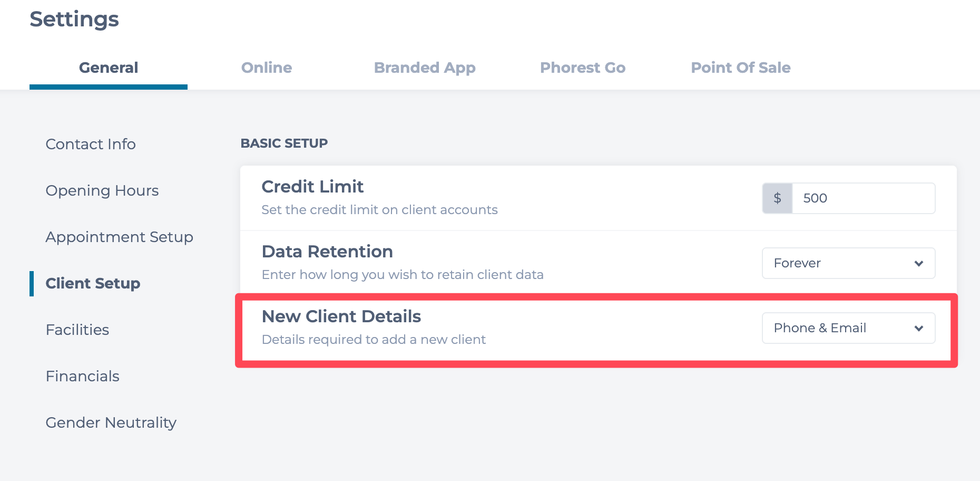The height and width of the screenshot is (481, 980).
Task: Navigate to Financials settings
Action: (x=83, y=376)
